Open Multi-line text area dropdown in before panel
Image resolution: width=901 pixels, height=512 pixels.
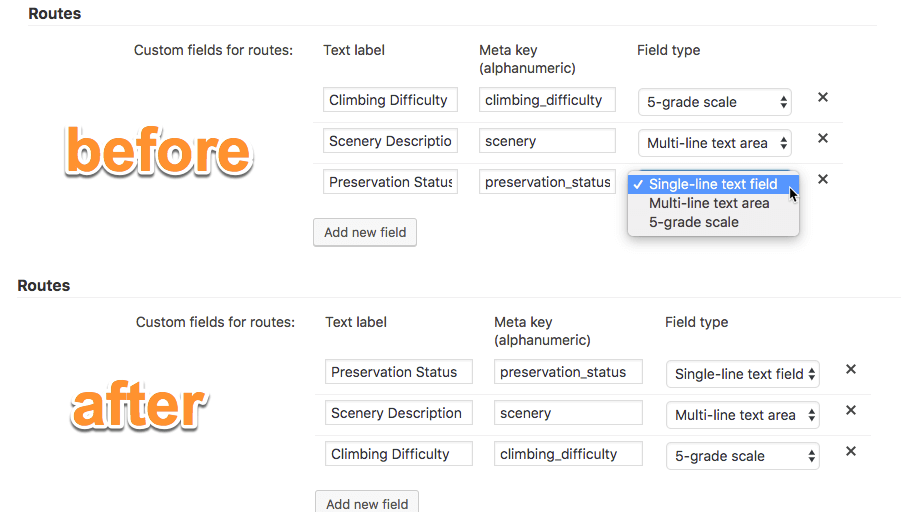(714, 143)
